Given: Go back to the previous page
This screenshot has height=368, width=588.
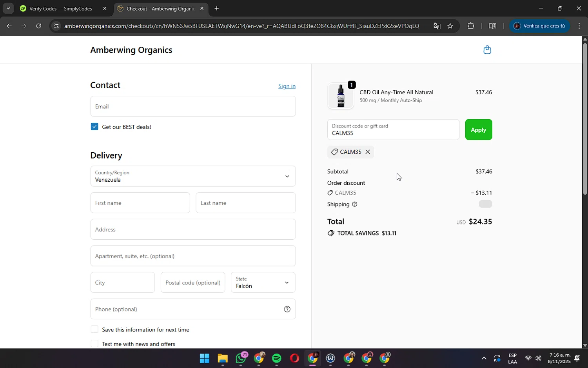Looking at the screenshot, I should pyautogui.click(x=9, y=26).
